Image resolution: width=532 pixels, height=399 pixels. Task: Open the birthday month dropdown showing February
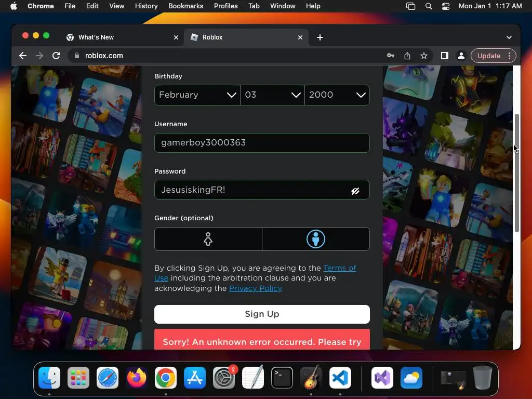pos(197,95)
